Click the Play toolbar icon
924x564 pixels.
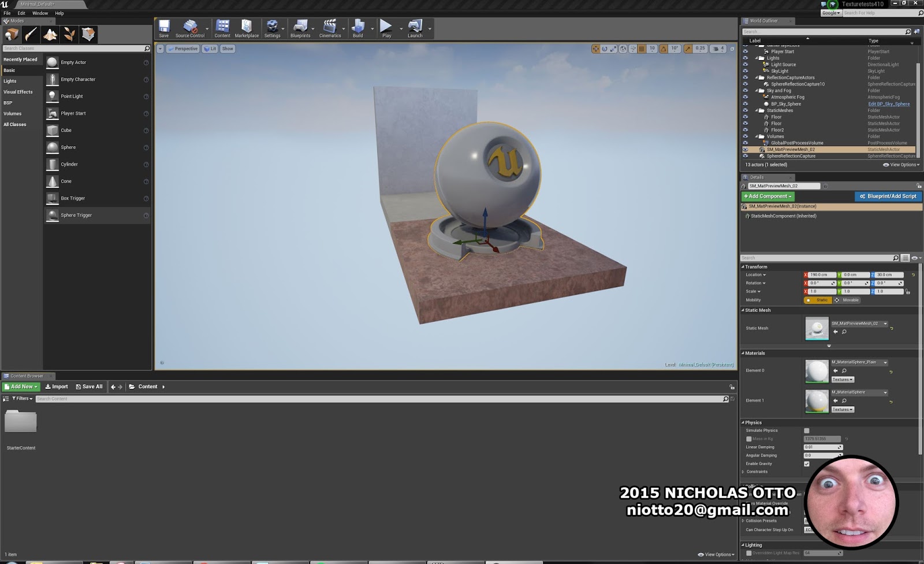tap(386, 28)
